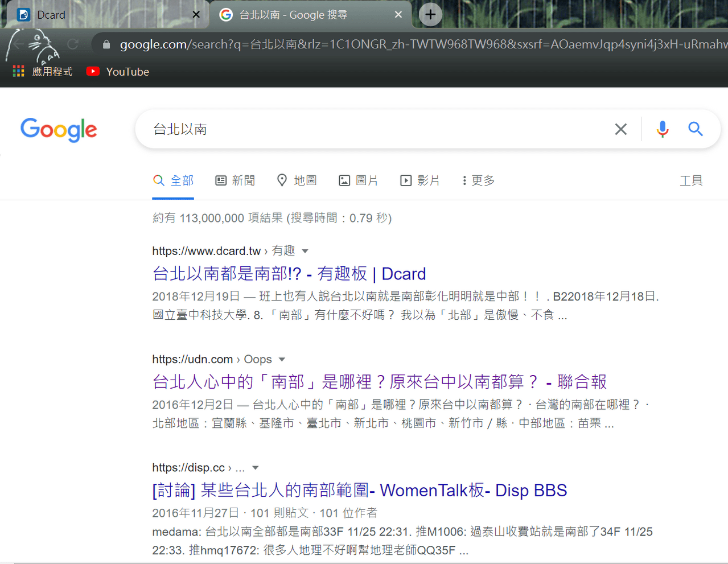The height and width of the screenshot is (564, 728).
Task: Click the https://udn.com breadcrumb
Action: click(192, 360)
